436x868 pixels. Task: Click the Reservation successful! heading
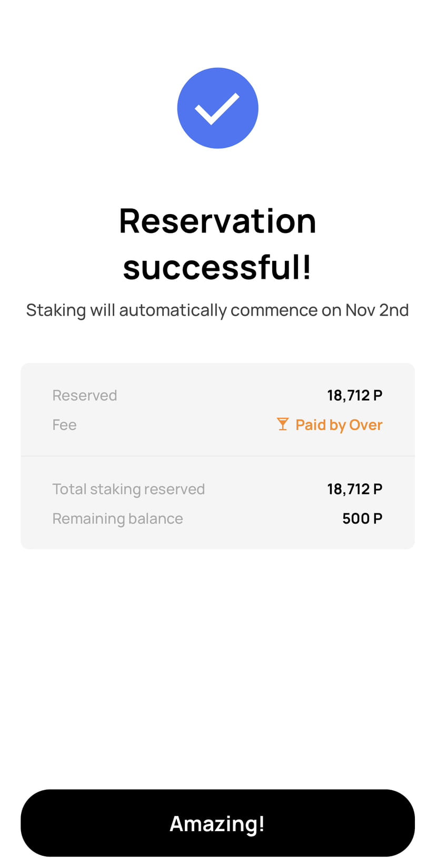[x=217, y=244]
